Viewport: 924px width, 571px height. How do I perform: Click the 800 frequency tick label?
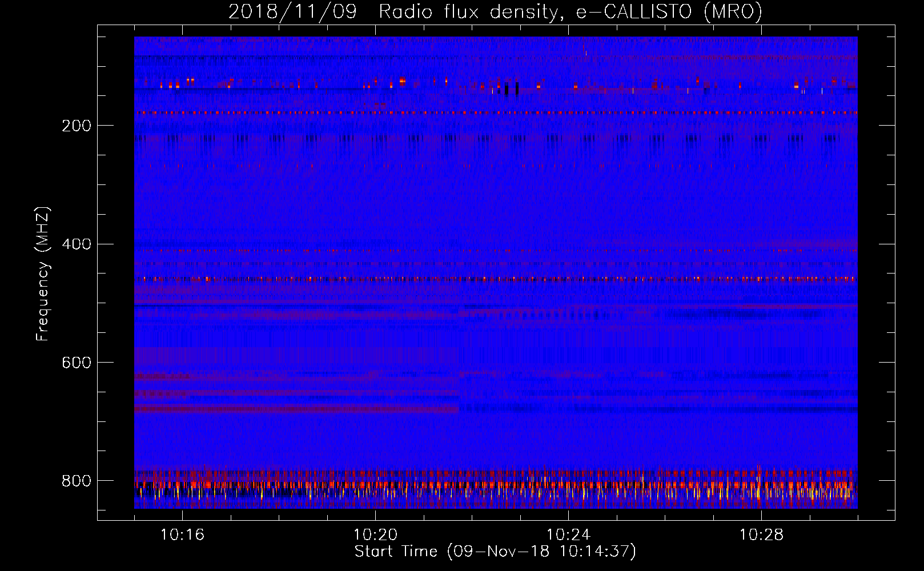point(77,481)
